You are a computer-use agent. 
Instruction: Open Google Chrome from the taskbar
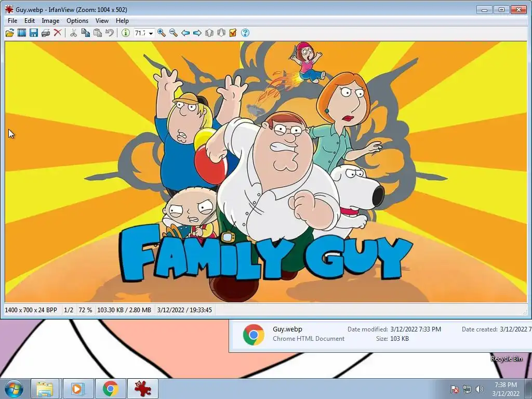[x=110, y=389]
